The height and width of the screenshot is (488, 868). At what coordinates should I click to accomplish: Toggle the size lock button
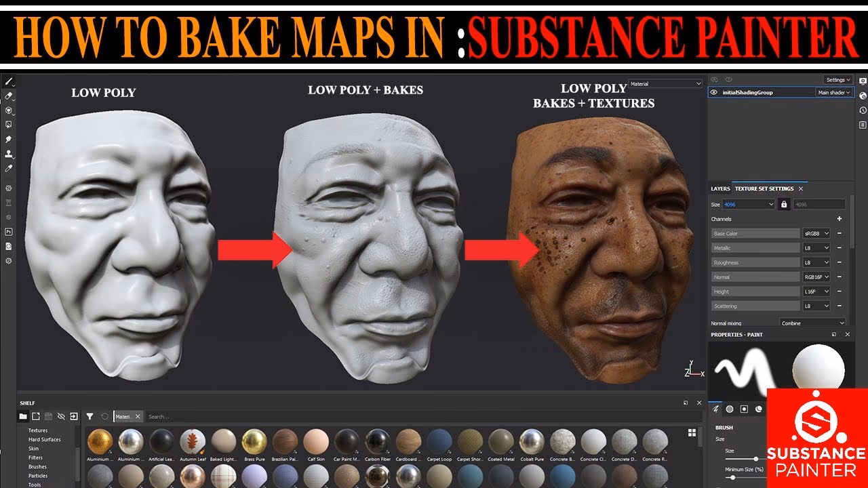[x=784, y=204]
